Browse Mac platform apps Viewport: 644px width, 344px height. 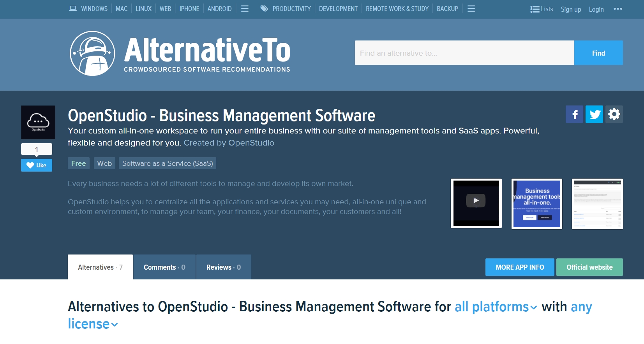pyautogui.click(x=122, y=9)
